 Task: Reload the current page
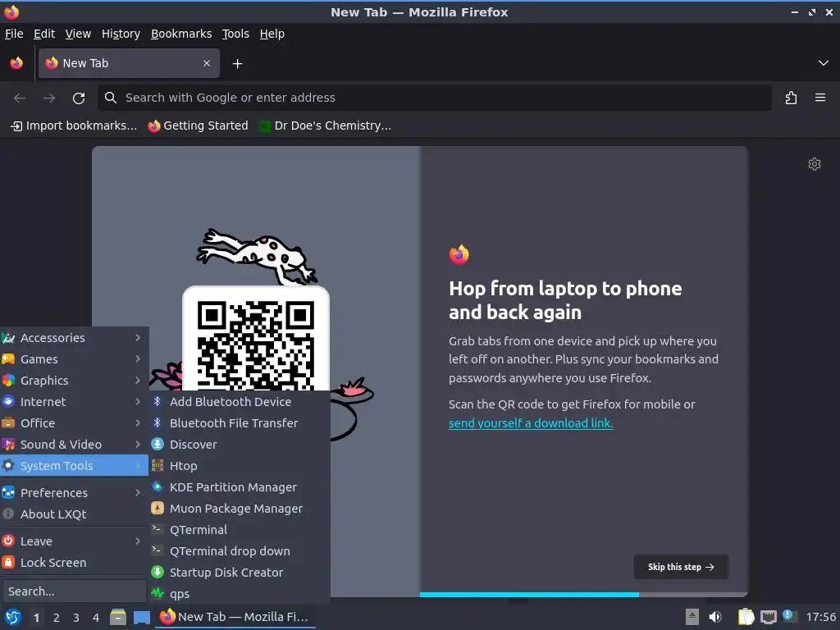(79, 98)
